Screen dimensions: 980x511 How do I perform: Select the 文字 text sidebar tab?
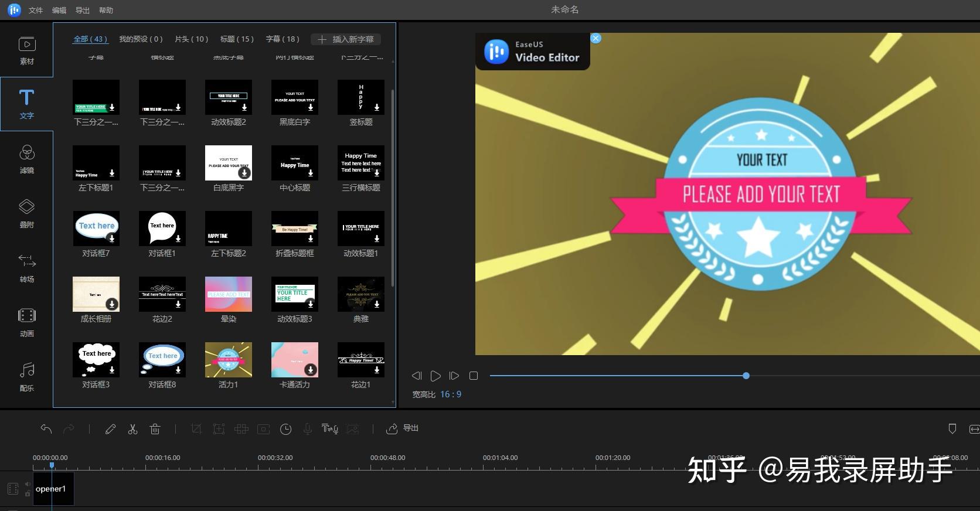pos(27,104)
